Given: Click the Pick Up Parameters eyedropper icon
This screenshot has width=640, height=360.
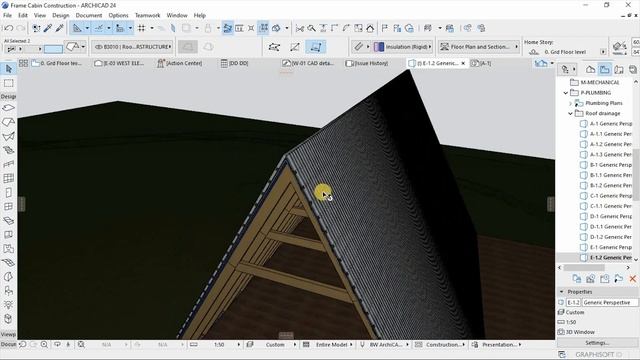Looking at the screenshot, I should tap(48, 28).
